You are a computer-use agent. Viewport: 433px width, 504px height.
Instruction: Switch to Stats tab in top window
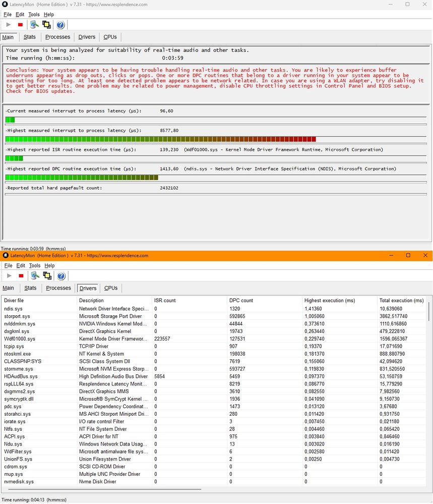pos(30,37)
